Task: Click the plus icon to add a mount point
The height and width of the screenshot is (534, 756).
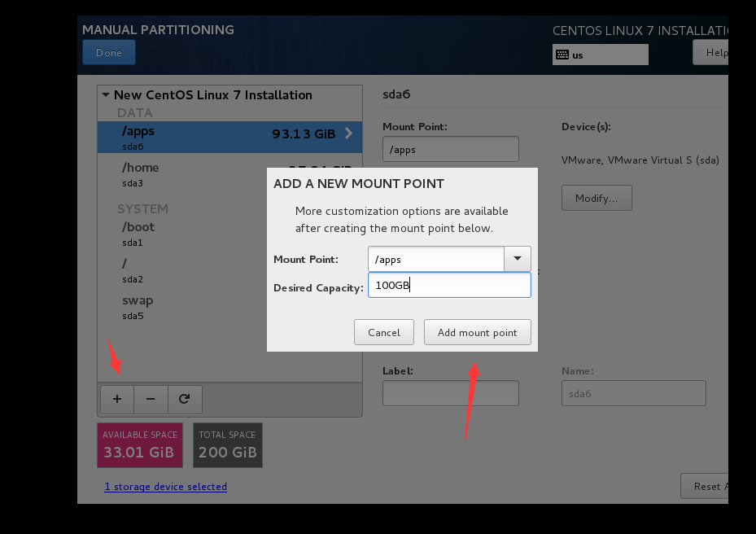Action: (x=116, y=399)
